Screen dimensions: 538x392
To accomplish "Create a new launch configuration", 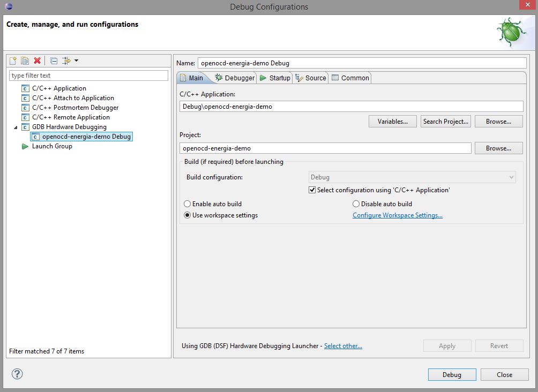I will 13,61.
